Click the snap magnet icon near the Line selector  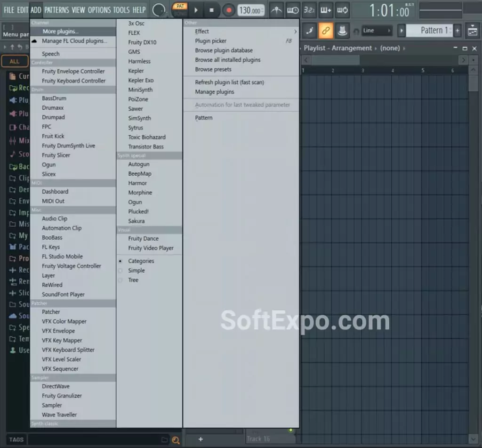pyautogui.click(x=356, y=31)
